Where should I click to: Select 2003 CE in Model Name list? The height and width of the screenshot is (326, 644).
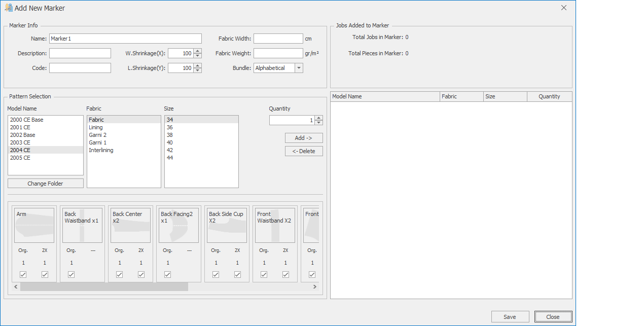(x=20, y=142)
